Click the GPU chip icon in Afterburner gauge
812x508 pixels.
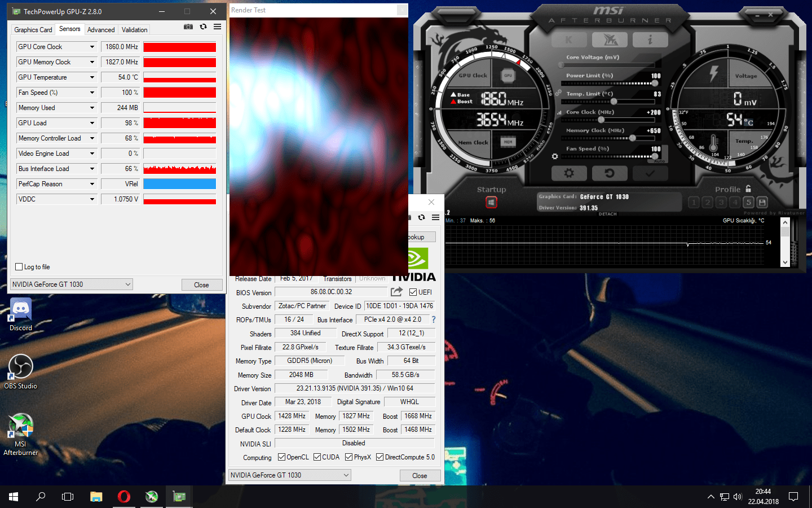click(508, 75)
